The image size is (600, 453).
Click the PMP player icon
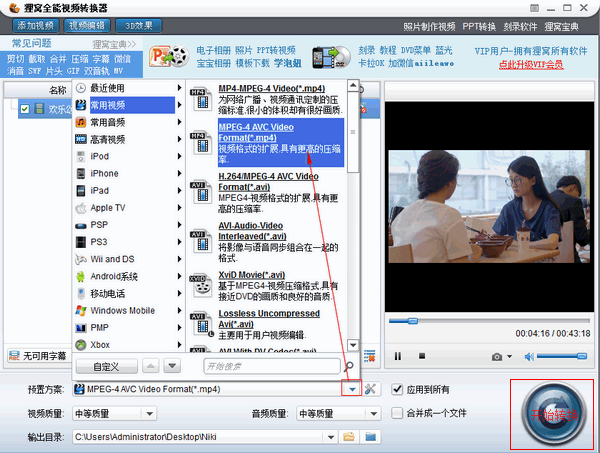click(x=81, y=328)
